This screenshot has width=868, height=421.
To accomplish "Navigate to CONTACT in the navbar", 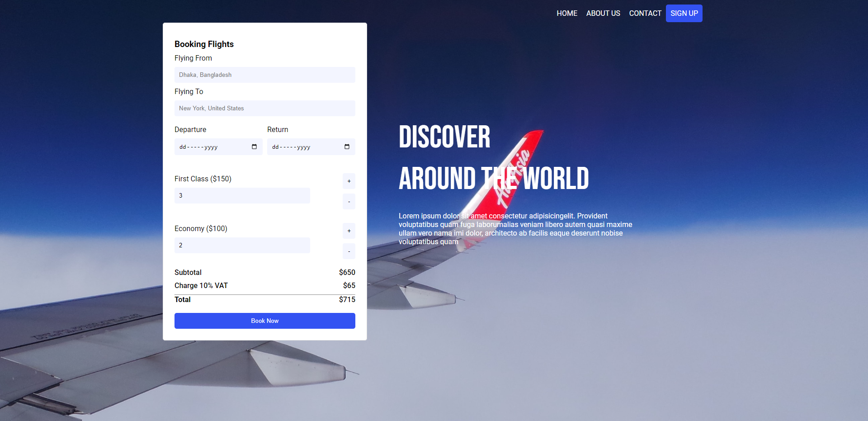I will pos(645,14).
